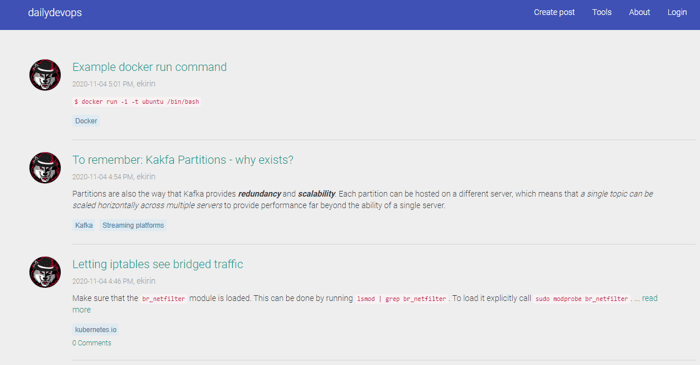Viewport: 700px width, 365px height.
Task: Open the Login page
Action: coord(677,12)
